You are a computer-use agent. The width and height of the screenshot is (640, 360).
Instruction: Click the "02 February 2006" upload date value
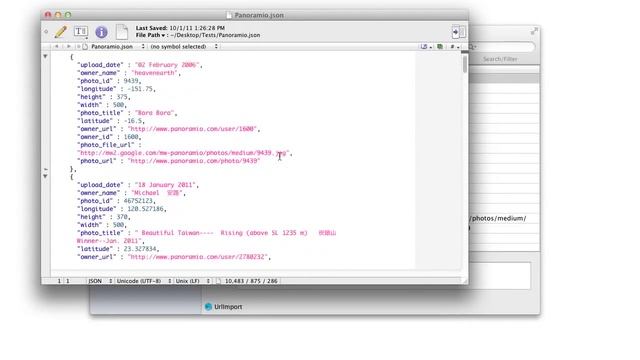pyautogui.click(x=167, y=64)
